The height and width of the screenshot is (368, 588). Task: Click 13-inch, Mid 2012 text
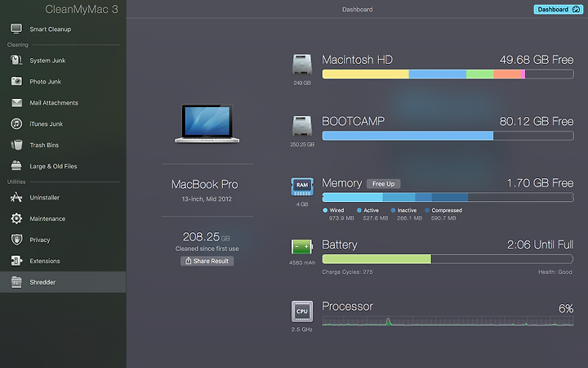click(x=207, y=199)
